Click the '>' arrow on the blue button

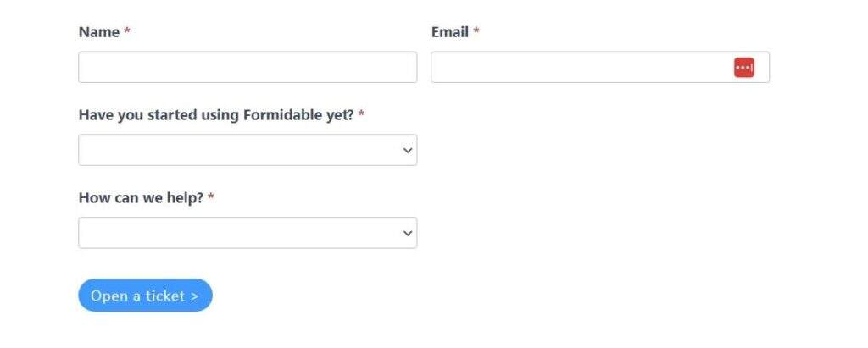[194, 296]
